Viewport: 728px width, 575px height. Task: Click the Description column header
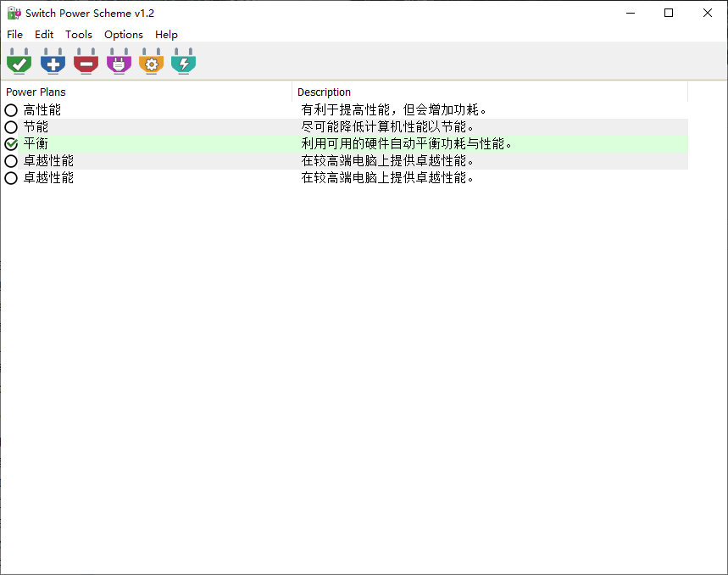pos(490,92)
